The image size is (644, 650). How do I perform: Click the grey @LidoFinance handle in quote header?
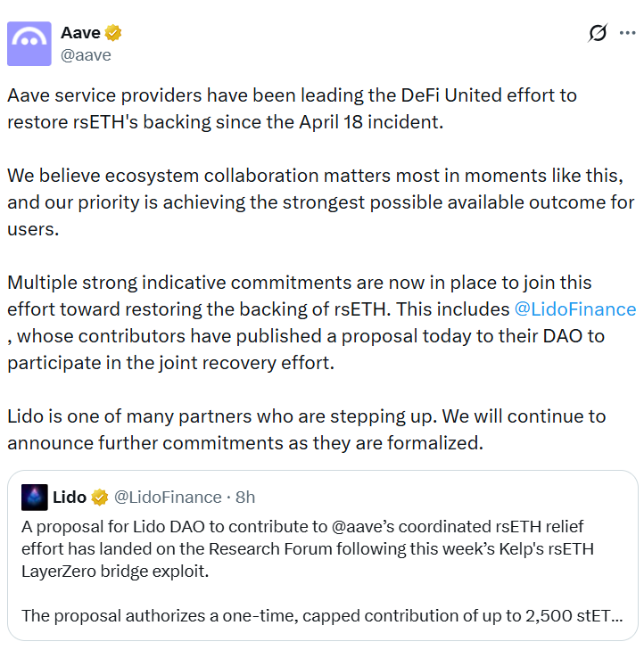[168, 497]
